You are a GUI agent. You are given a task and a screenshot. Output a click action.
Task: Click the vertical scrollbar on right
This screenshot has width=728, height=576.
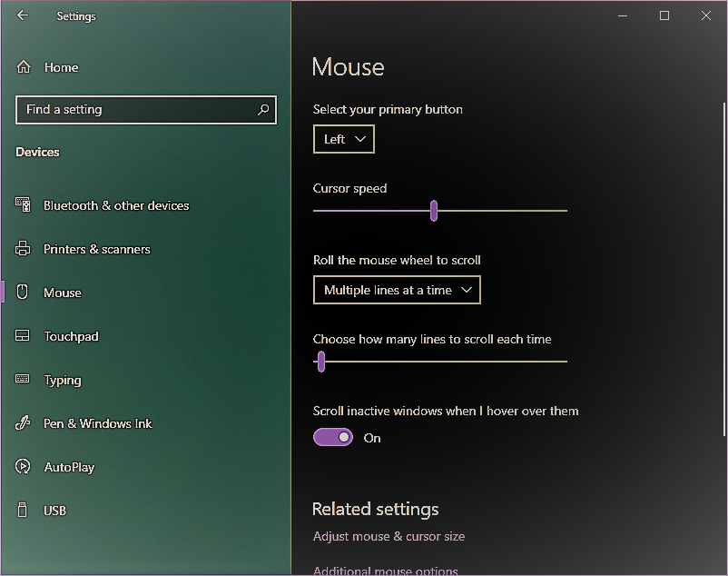723,270
